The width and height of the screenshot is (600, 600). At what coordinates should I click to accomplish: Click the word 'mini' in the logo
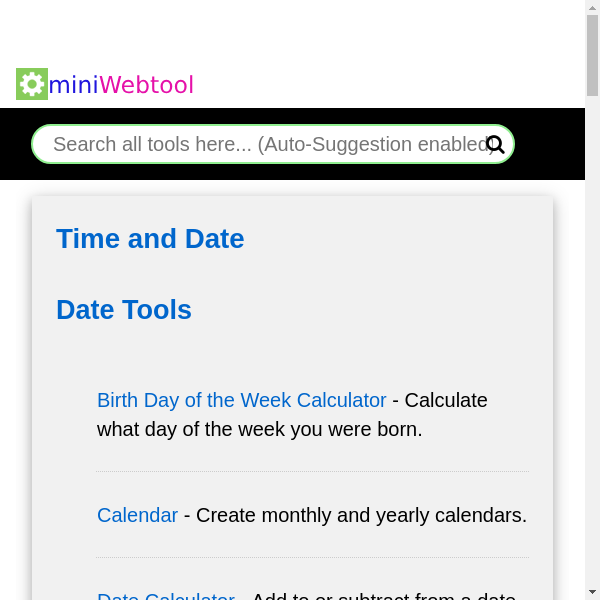click(73, 85)
